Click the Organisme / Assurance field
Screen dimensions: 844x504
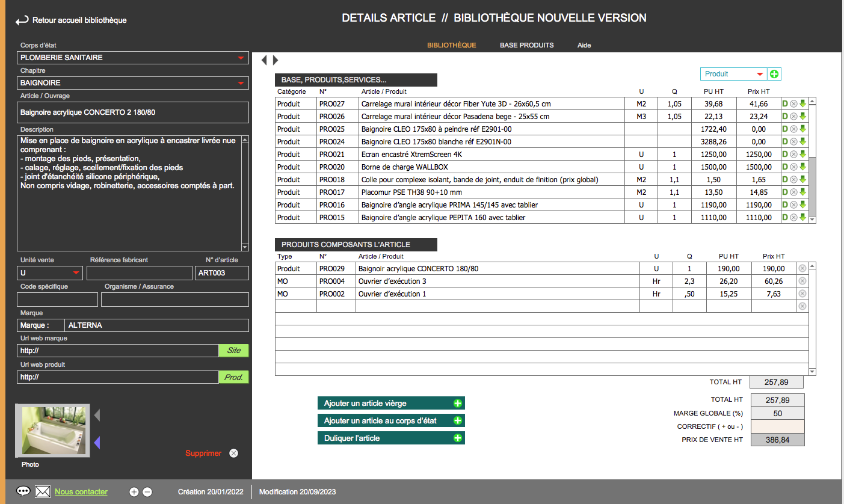pos(175,300)
